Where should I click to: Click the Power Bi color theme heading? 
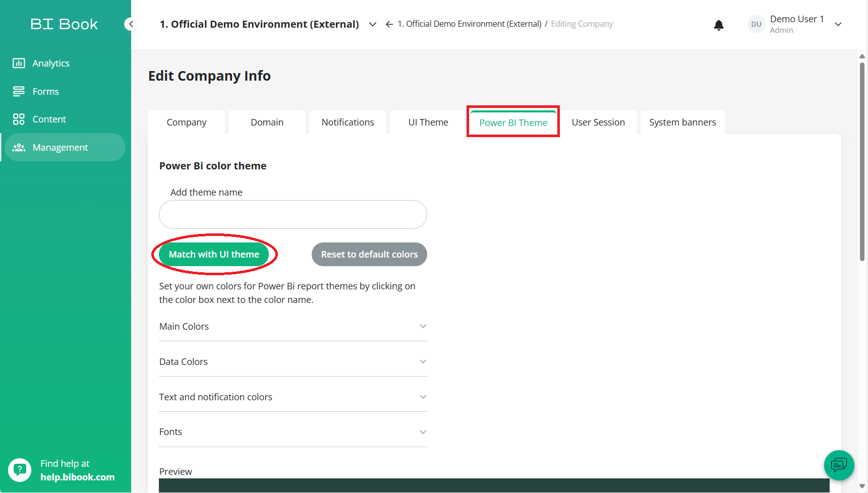pos(213,166)
